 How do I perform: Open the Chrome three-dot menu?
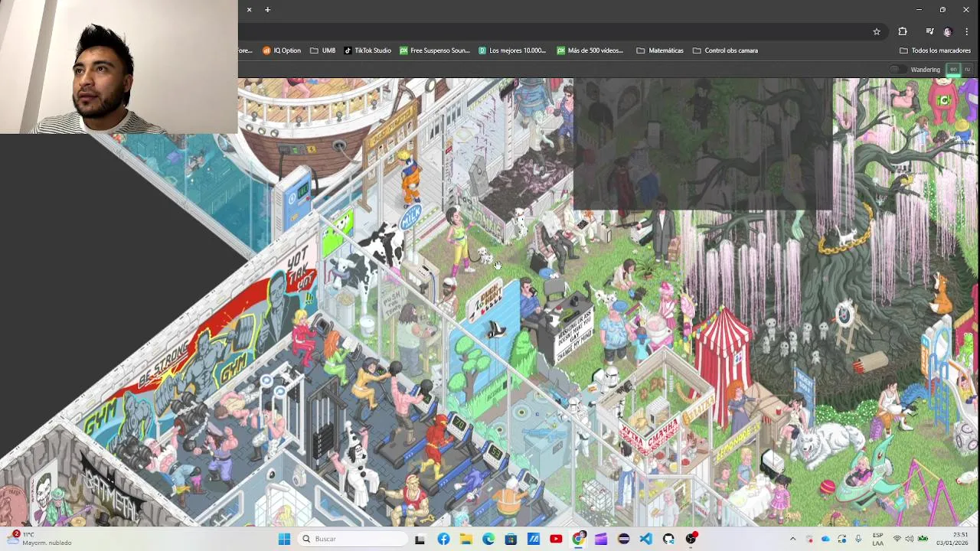click(x=967, y=31)
